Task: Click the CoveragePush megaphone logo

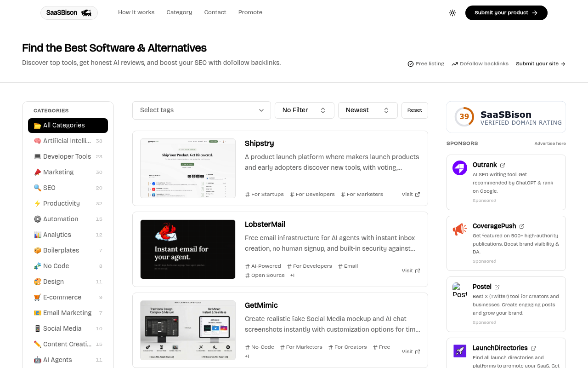Action: click(460, 229)
